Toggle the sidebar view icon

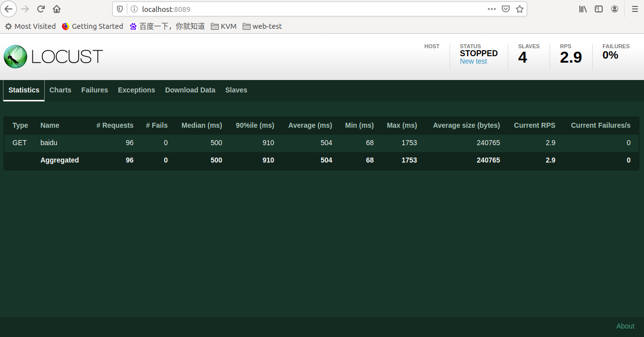point(599,9)
